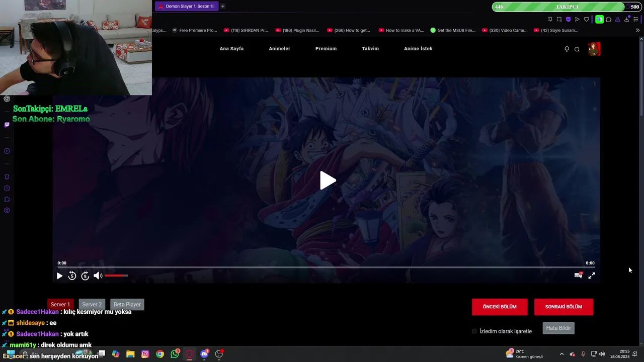Viewport: 644px width, 362px height.
Task: Open the Anime İstek menu item
Action: pyautogui.click(x=418, y=49)
